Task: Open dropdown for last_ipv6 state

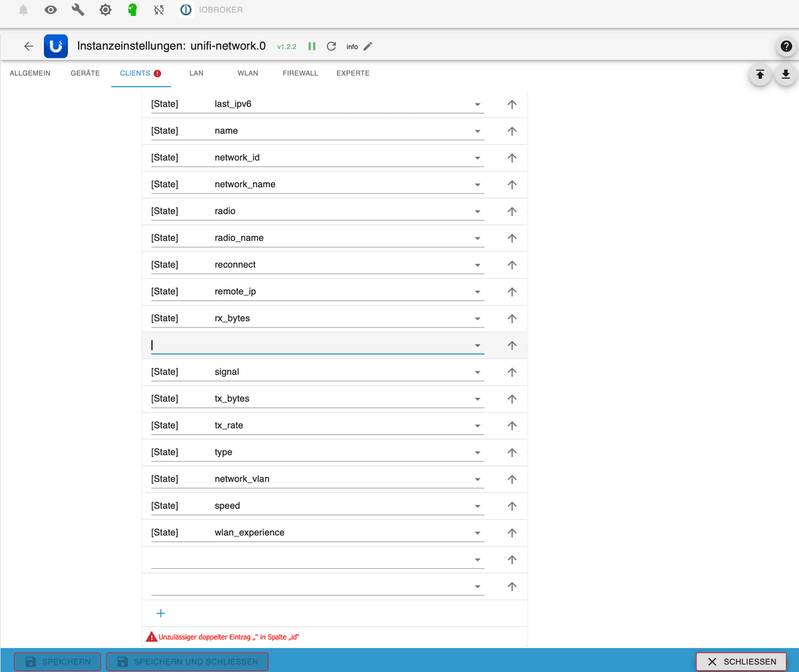Action: 477,104
